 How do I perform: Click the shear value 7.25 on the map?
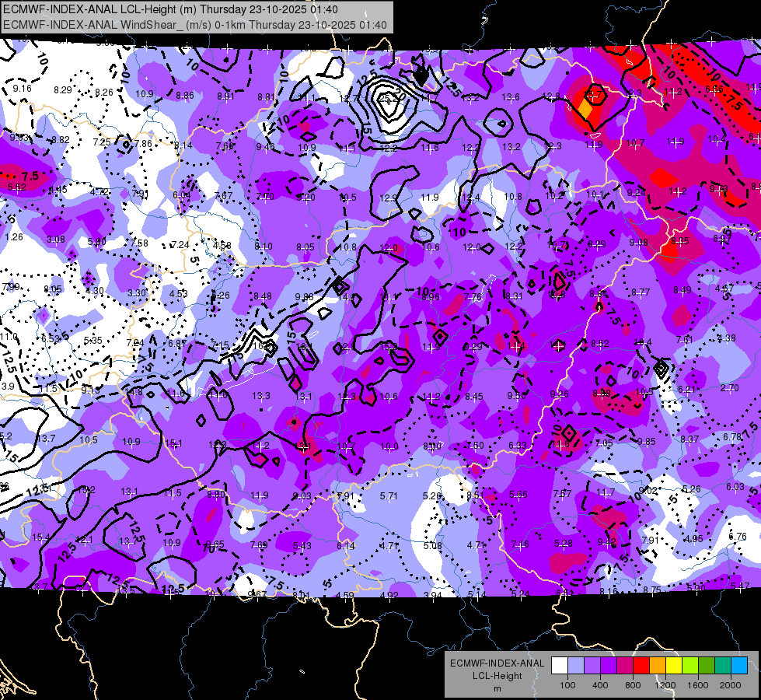(102, 142)
